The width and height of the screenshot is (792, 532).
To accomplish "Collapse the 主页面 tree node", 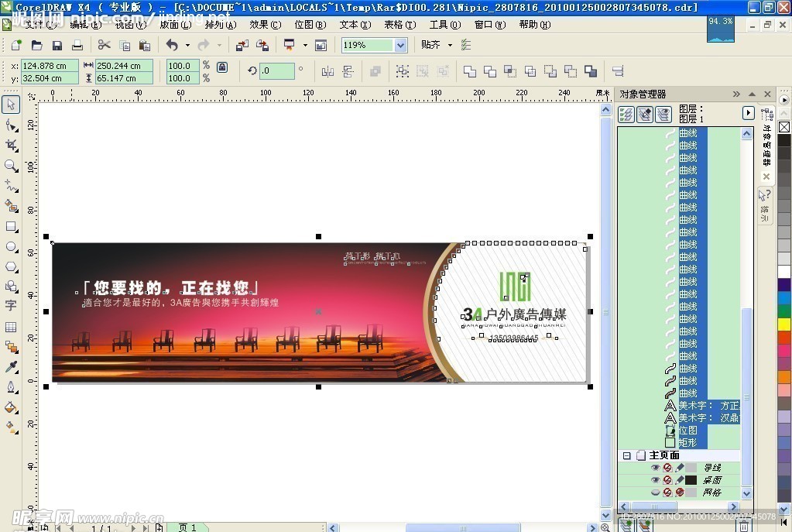I will point(627,455).
